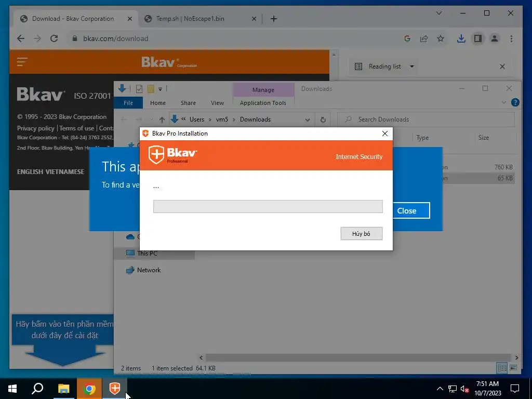532x399 pixels.
Task: Click the site lock icon
Action: click(75, 38)
